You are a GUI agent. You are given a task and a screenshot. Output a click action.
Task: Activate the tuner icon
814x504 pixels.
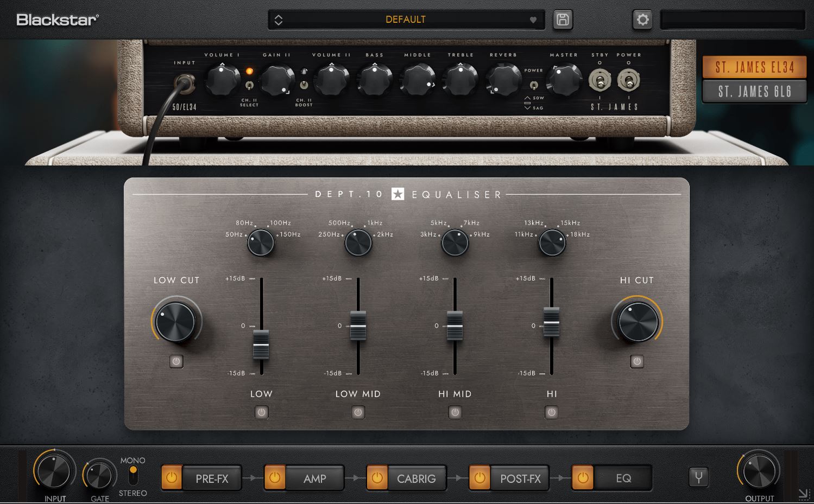(x=698, y=477)
